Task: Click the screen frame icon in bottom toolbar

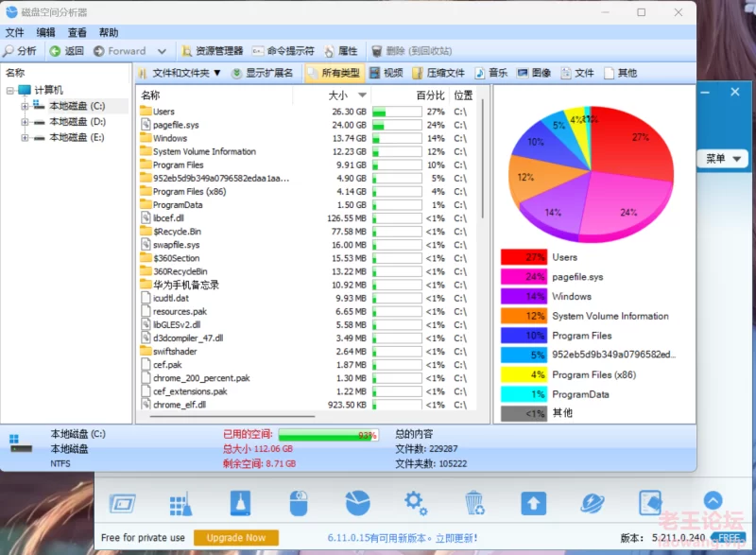Action: point(123,504)
